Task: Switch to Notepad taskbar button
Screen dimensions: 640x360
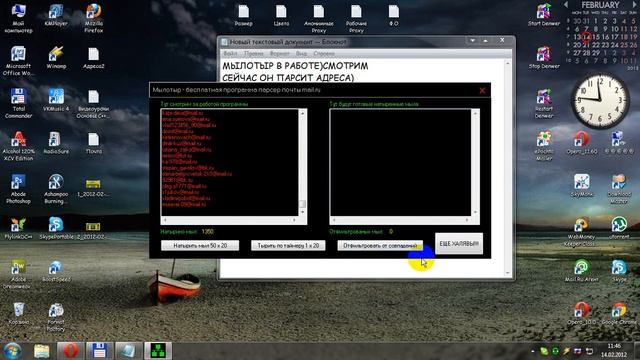Action: pos(128,351)
